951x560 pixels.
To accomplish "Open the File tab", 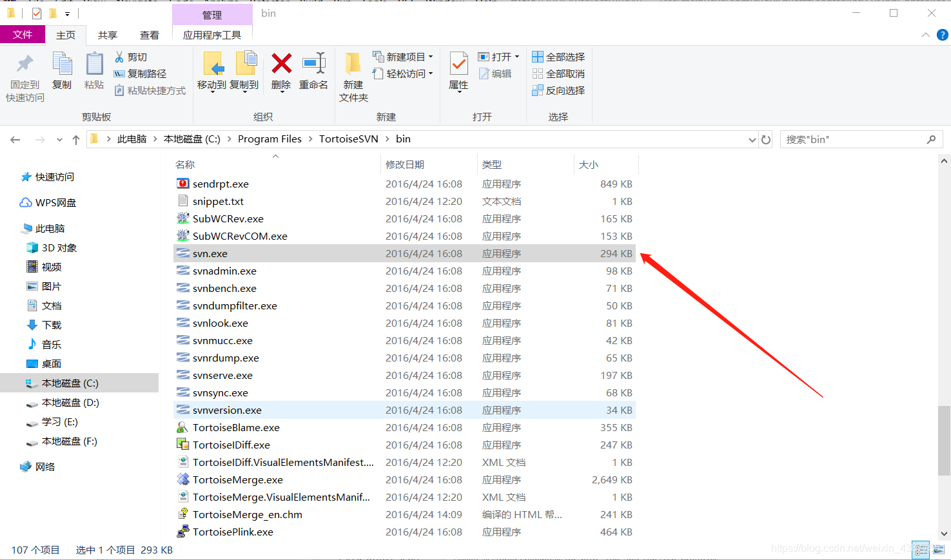I will click(23, 35).
